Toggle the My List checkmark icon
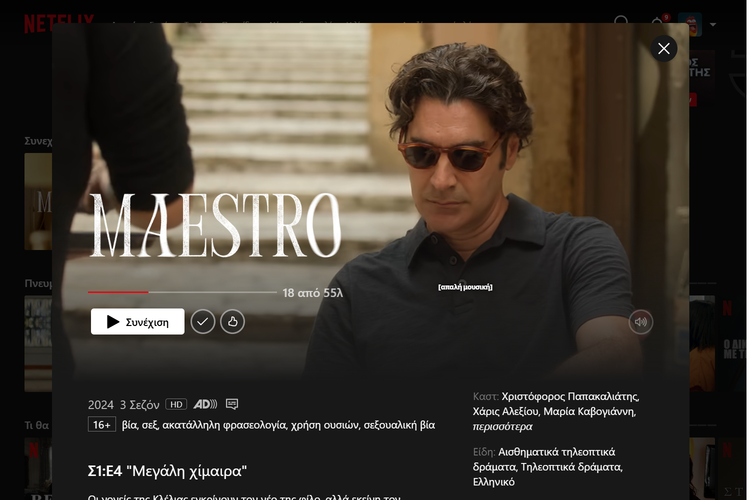This screenshot has width=750, height=500. (203, 322)
